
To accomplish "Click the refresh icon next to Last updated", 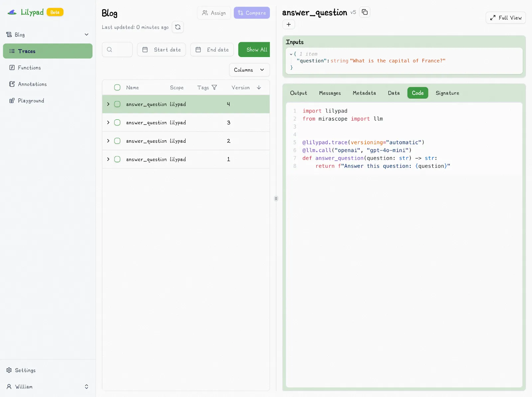I will click(x=178, y=27).
